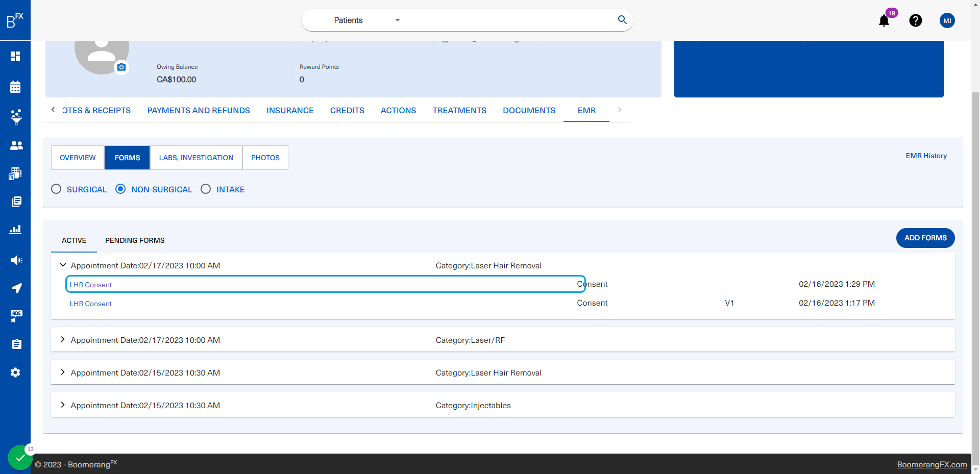The height and width of the screenshot is (474, 980).
Task: Switch to LABS, INVESTIGATION tab
Action: tap(196, 158)
